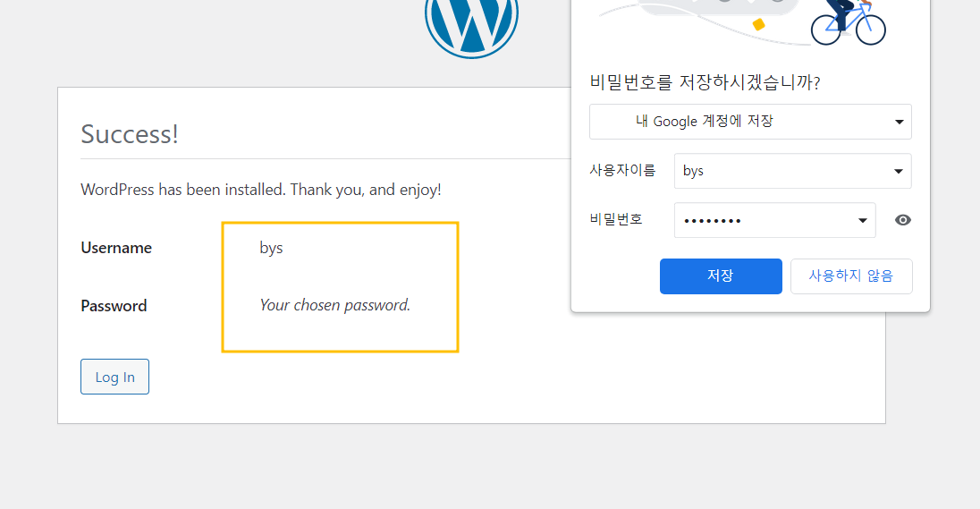Screen dimensions: 980x509
Task: Click 'Your chosen password.' text
Action: [335, 305]
